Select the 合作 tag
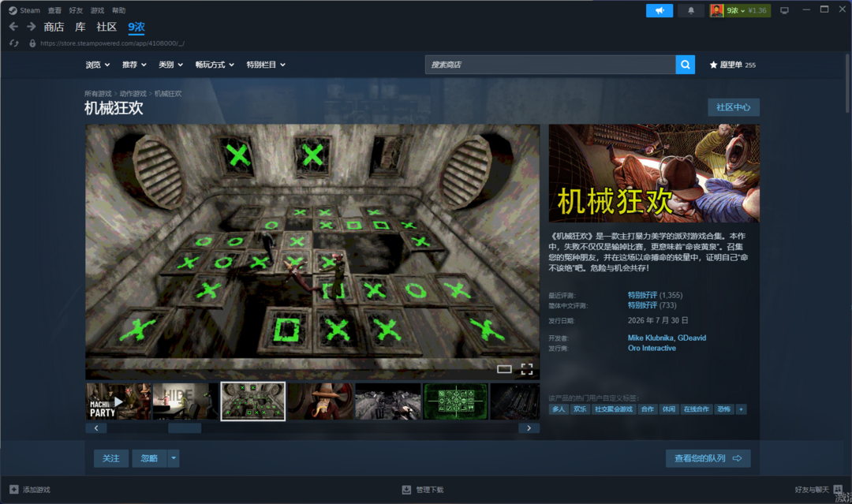Image resolution: width=852 pixels, height=504 pixels. pos(647,409)
